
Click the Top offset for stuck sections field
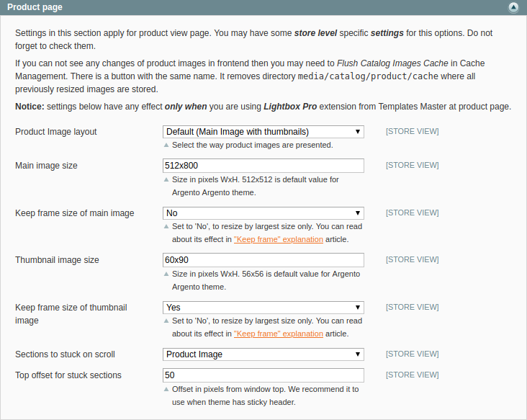[x=263, y=375]
